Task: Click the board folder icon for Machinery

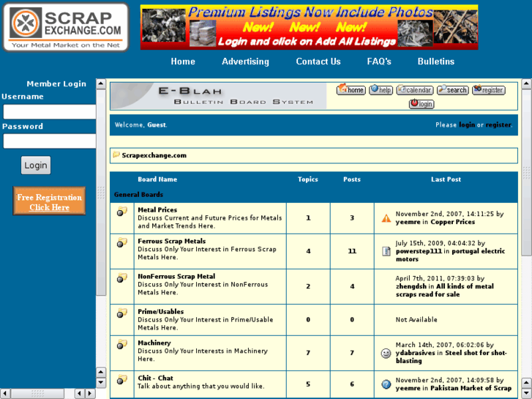Action: [121, 344]
